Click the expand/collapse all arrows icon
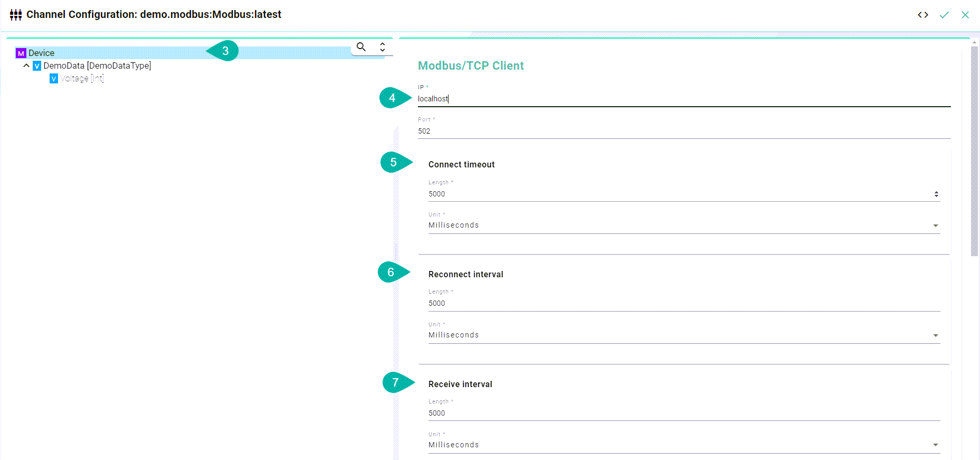This screenshot has height=460, width=980. [x=383, y=47]
